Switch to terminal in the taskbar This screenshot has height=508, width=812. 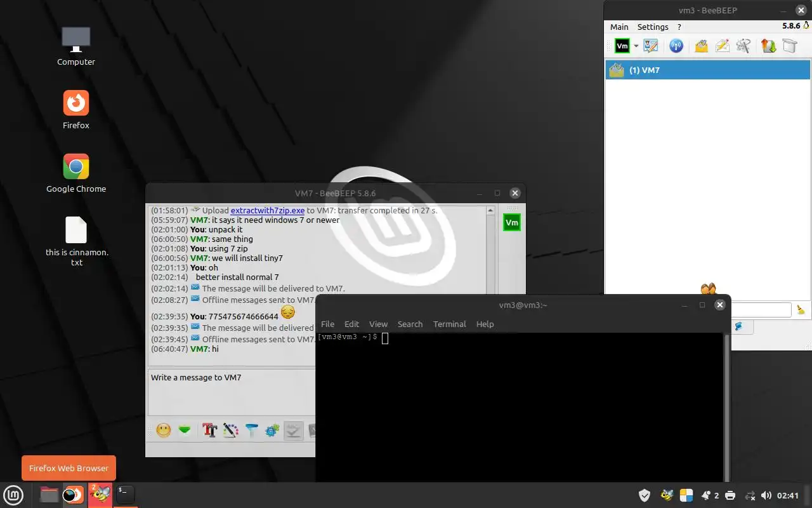(x=125, y=495)
